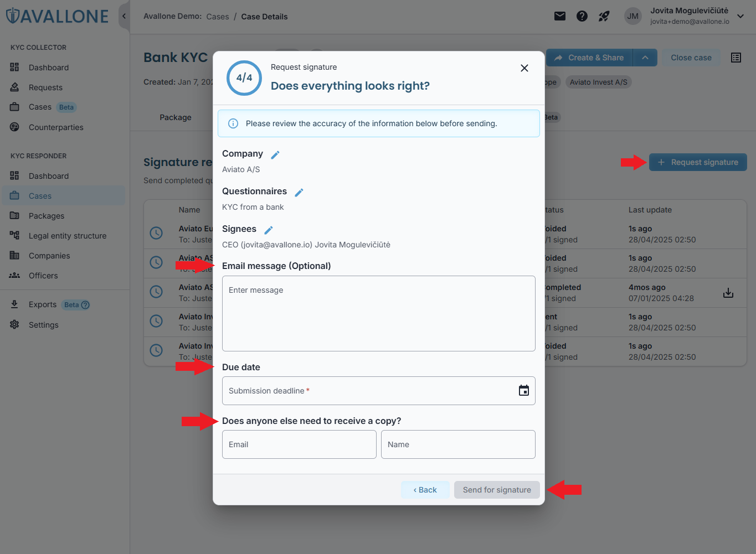Edit the Signees section with pencil icon
The image size is (756, 554).
pos(269,230)
